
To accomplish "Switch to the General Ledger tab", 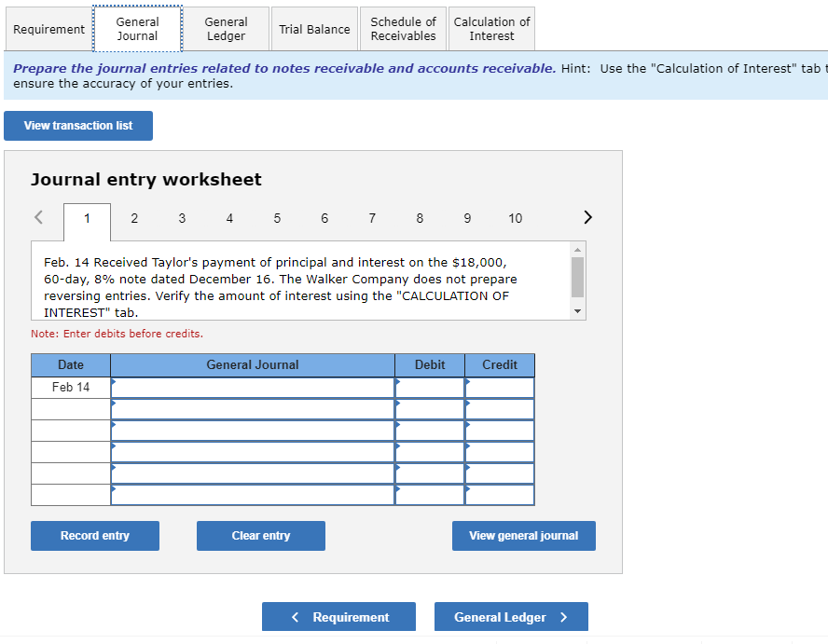I will click(226, 29).
